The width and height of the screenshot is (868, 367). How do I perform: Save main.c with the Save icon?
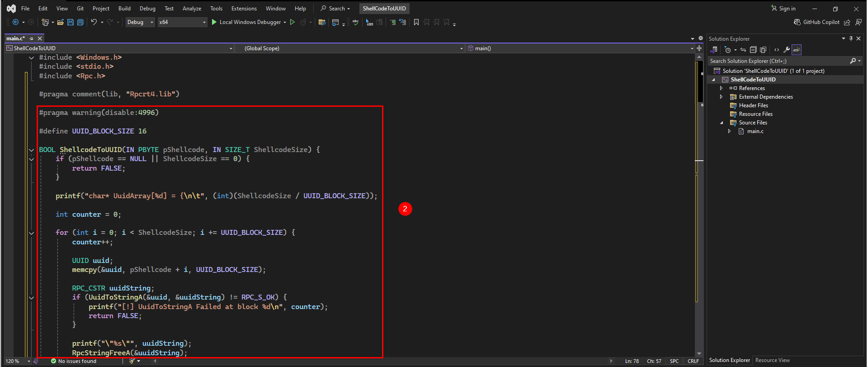tap(71, 22)
